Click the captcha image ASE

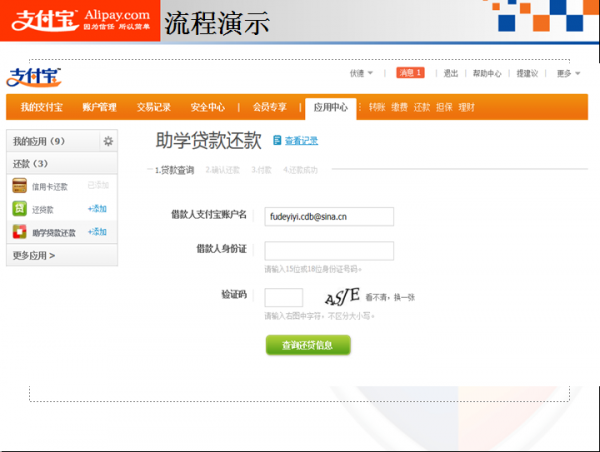click(x=342, y=297)
